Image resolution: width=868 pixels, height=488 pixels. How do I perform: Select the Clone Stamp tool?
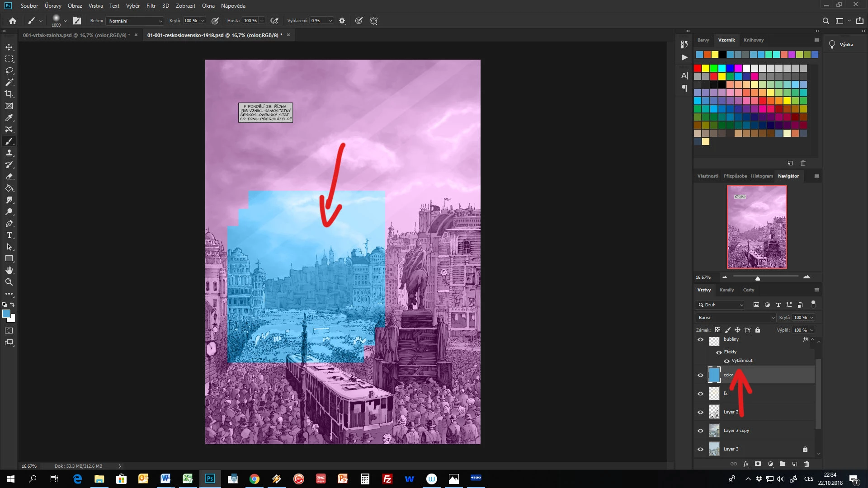point(9,153)
